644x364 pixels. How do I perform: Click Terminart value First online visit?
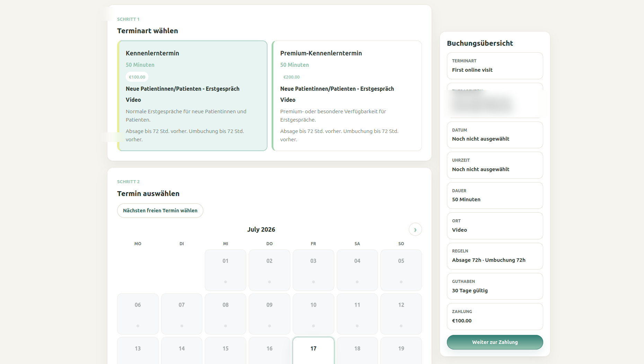click(495, 66)
